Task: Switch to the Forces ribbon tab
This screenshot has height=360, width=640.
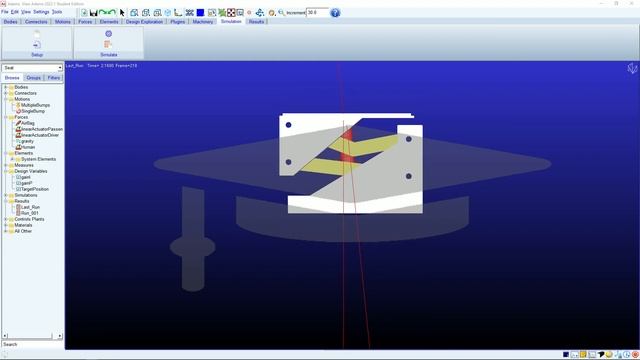Action: click(x=85, y=22)
